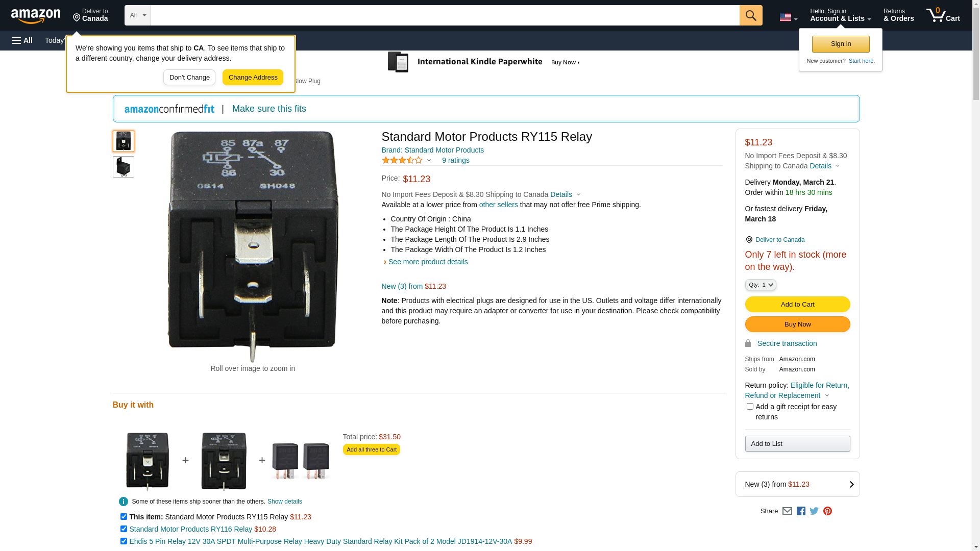The width and height of the screenshot is (980, 551).
Task: Share product on Facebook
Action: coord(801,511)
